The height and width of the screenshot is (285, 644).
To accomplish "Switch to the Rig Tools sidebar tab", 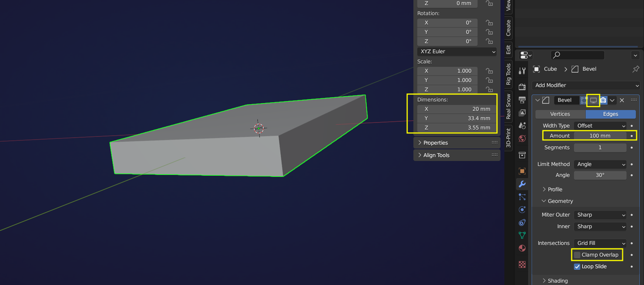I will pos(508,75).
